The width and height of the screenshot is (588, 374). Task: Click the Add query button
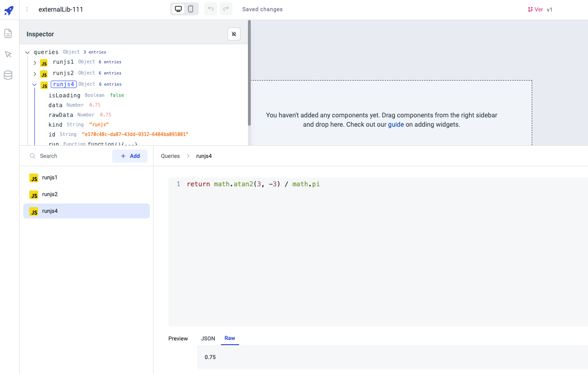coord(130,156)
